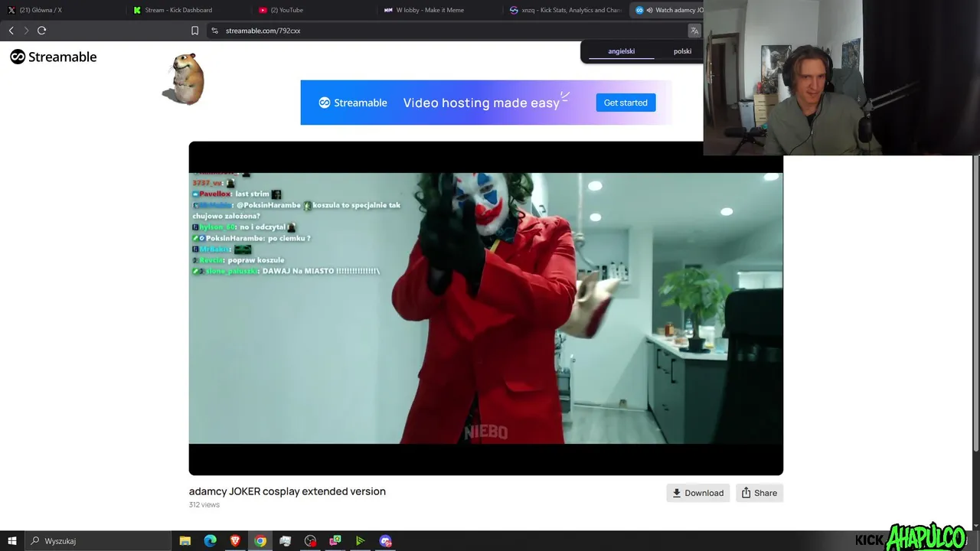Click the streamer webcam overlay
The image size is (980, 551).
point(841,77)
